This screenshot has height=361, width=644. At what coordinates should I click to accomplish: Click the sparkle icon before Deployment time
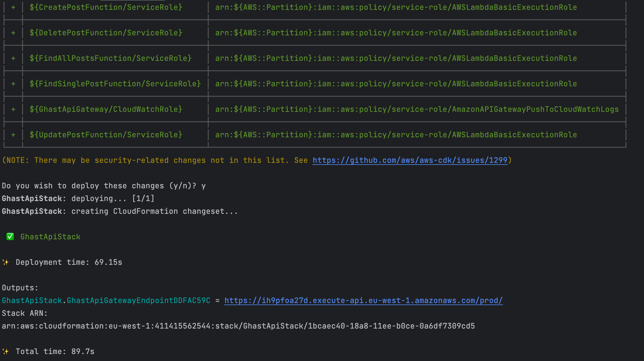tap(6, 262)
